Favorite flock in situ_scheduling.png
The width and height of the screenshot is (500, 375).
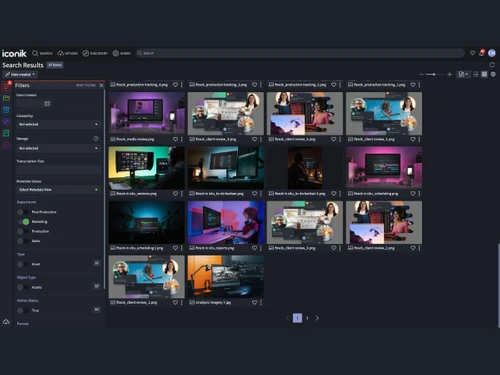point(413,193)
